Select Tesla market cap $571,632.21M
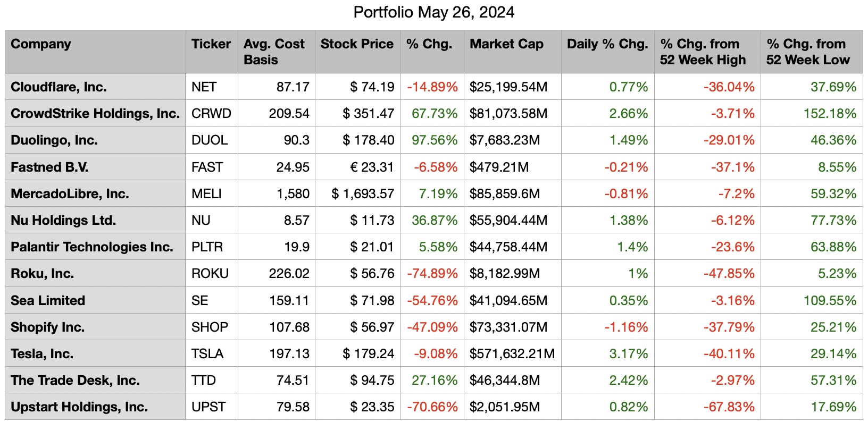868x422 pixels. tap(512, 354)
